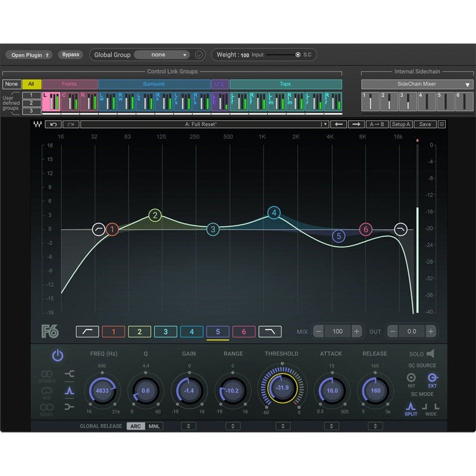Screen dimensions: 476x476
Task: Click global release stepper under Release
Action: pos(375,426)
